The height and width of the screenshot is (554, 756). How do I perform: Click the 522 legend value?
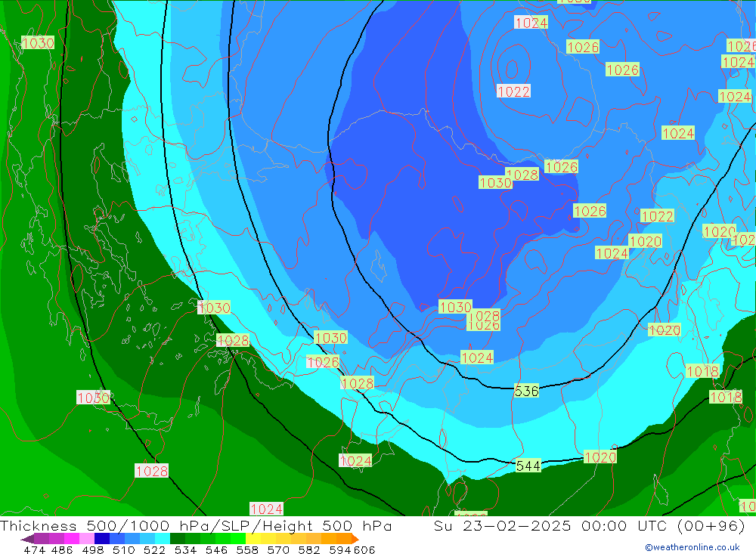tap(154, 549)
